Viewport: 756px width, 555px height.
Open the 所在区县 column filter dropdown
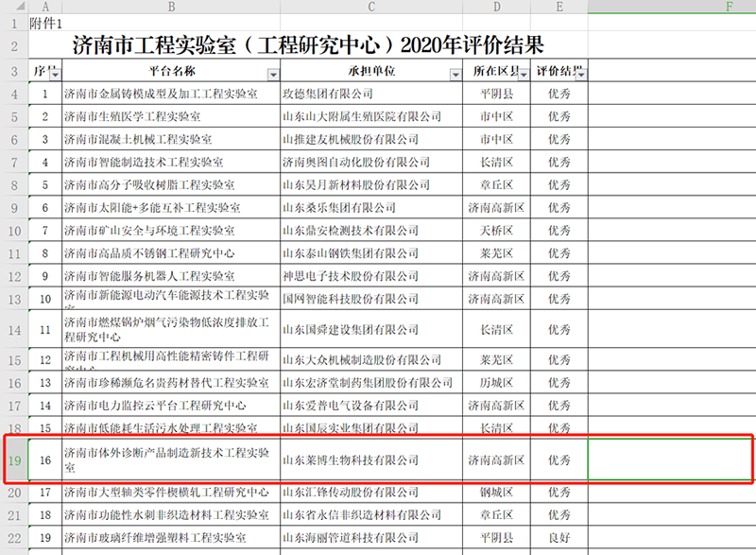point(524,75)
